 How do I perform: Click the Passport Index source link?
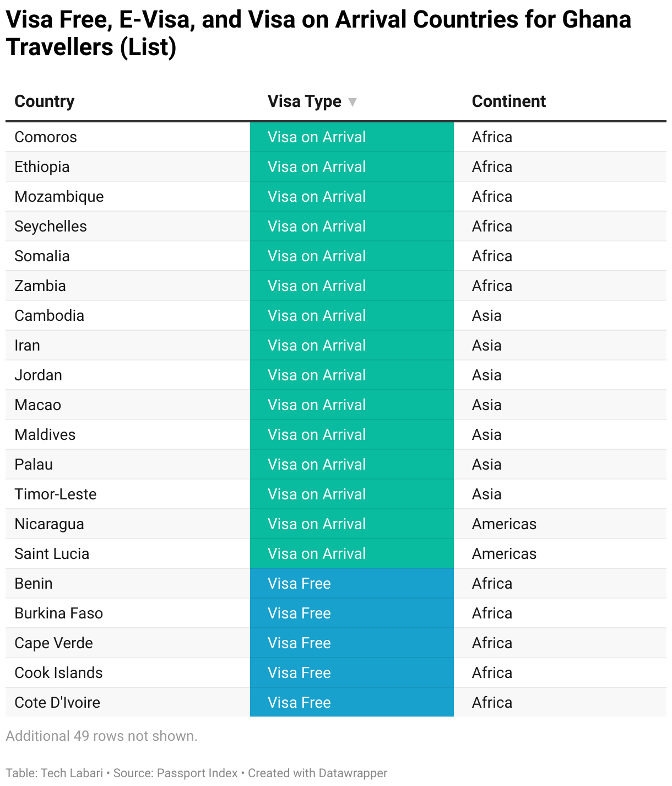coord(197,773)
